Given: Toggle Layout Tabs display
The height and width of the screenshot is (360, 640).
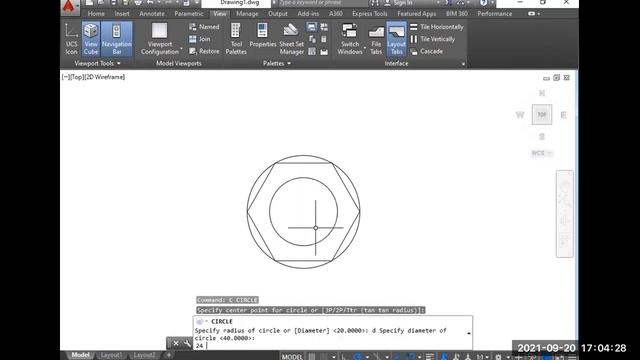Looking at the screenshot, I should click(396, 39).
